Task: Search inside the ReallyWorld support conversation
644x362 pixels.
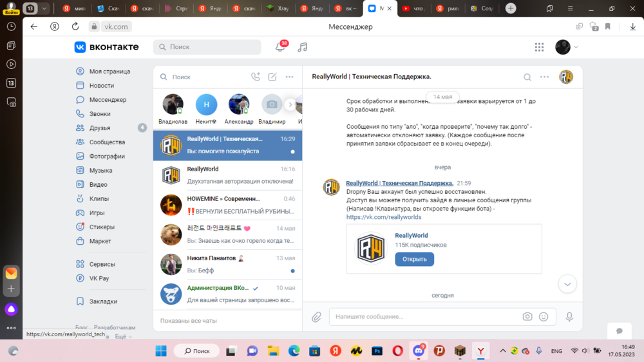Action: pyautogui.click(x=527, y=77)
